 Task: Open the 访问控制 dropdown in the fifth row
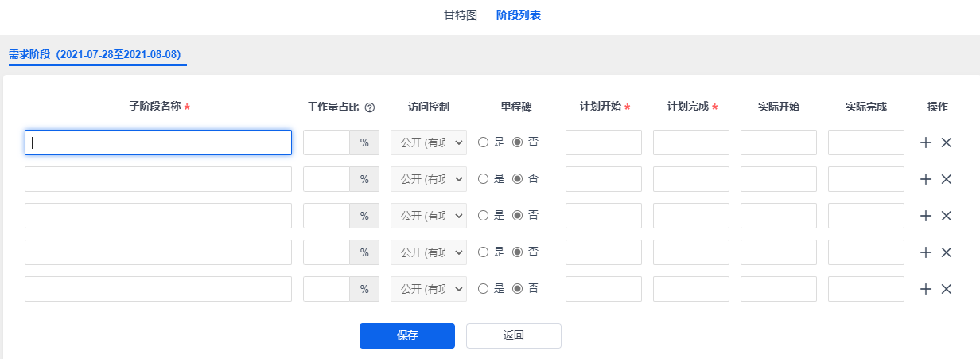coord(429,289)
